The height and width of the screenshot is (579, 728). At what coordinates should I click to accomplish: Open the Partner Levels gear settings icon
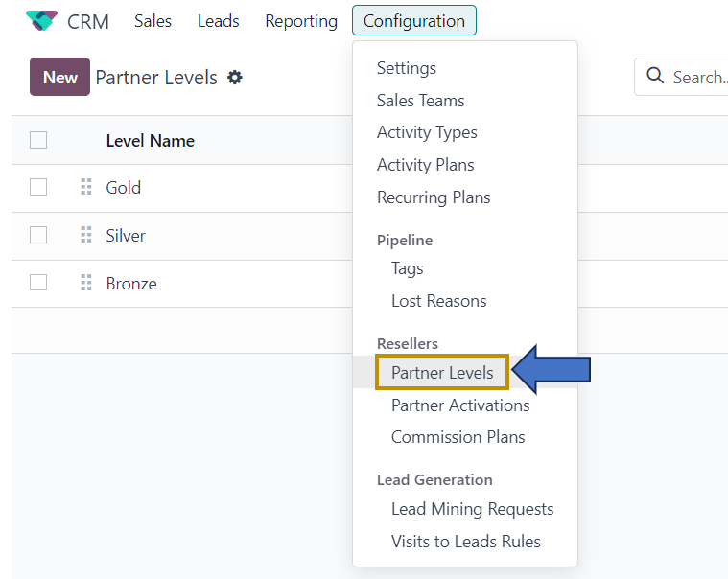pos(235,78)
